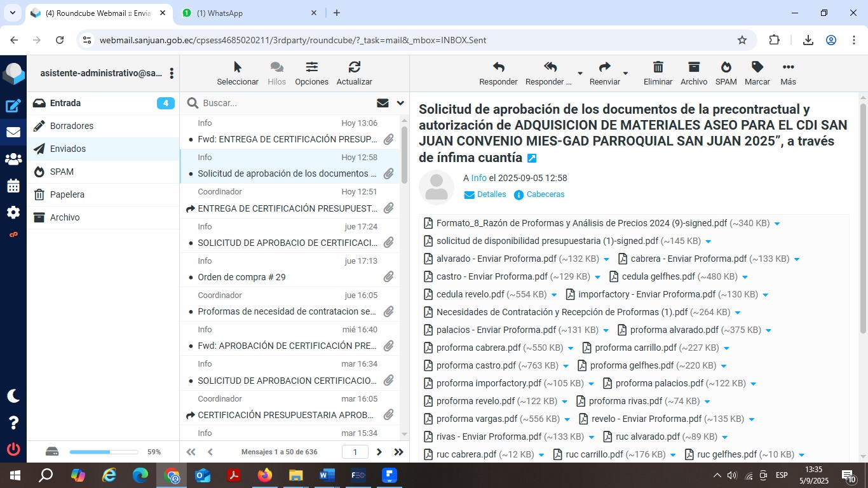Expand search options chevron beside envelope
Screen dimensions: 868x488
(400, 103)
